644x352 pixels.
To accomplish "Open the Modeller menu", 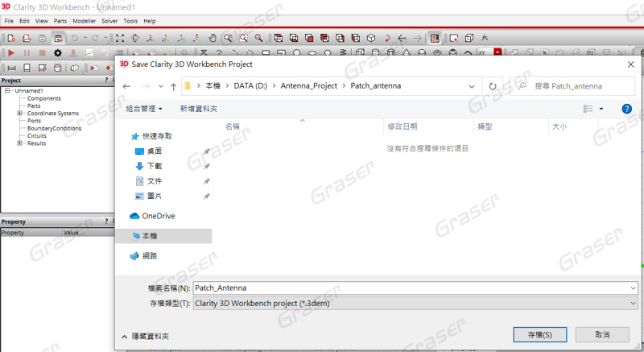I will click(85, 21).
